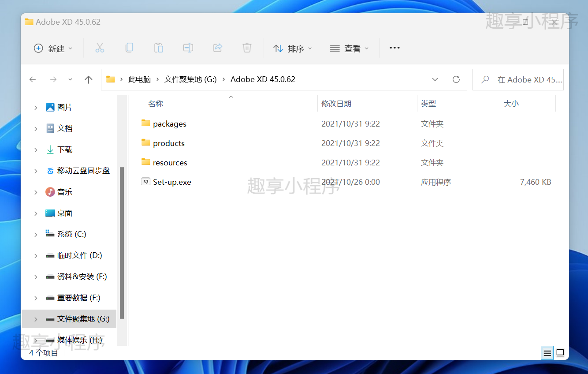Screen dimensions: 588x374
Task: Click the 7,460 KB size value
Action: coord(536,182)
